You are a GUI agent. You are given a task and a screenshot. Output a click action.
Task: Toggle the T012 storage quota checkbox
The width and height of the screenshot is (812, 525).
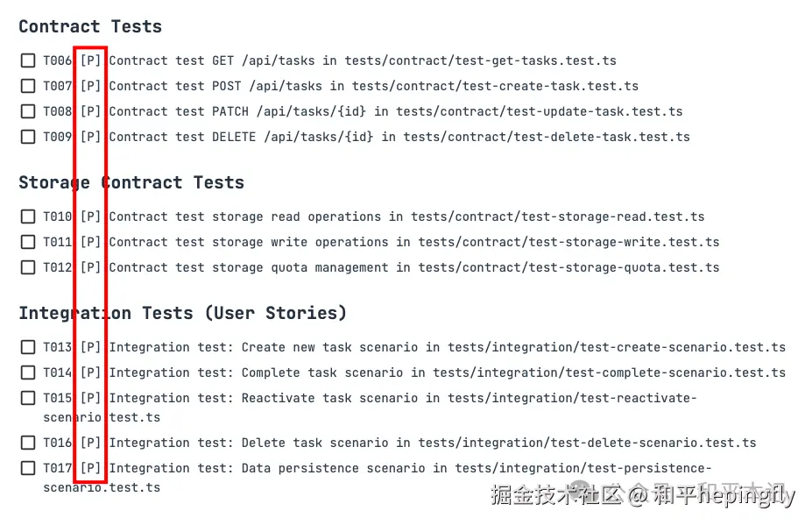click(28, 267)
